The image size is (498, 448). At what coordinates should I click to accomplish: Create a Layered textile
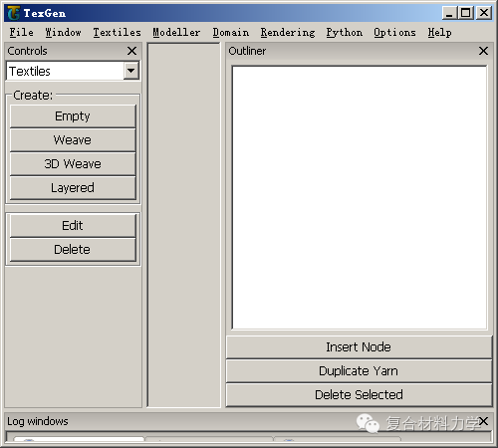point(73,188)
